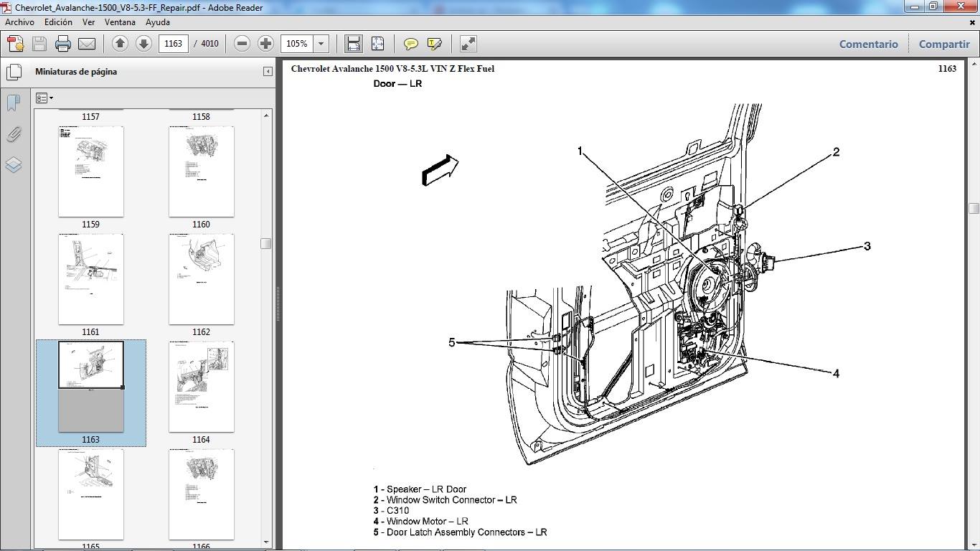Select page 1163 thumbnail
The height and width of the screenshot is (551, 980).
click(x=91, y=387)
